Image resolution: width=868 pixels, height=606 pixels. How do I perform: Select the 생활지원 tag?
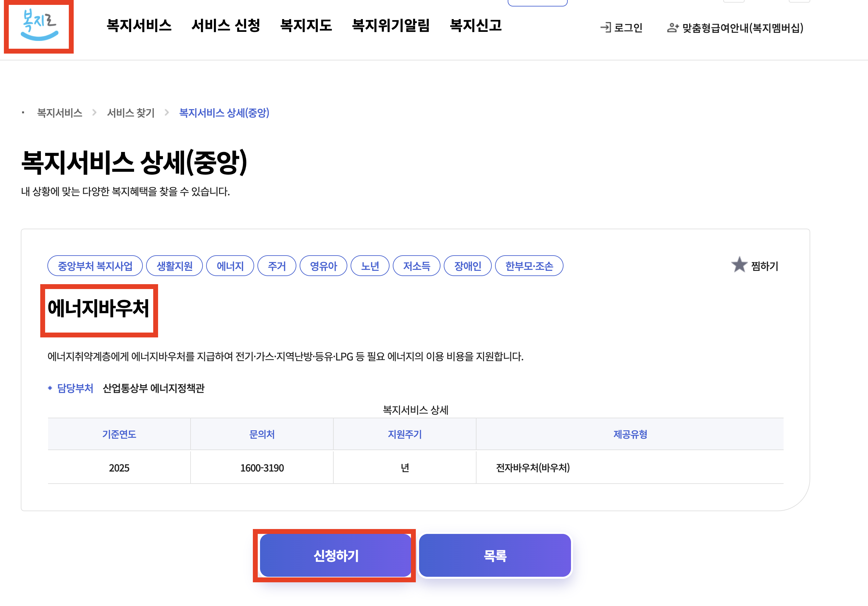[174, 266]
